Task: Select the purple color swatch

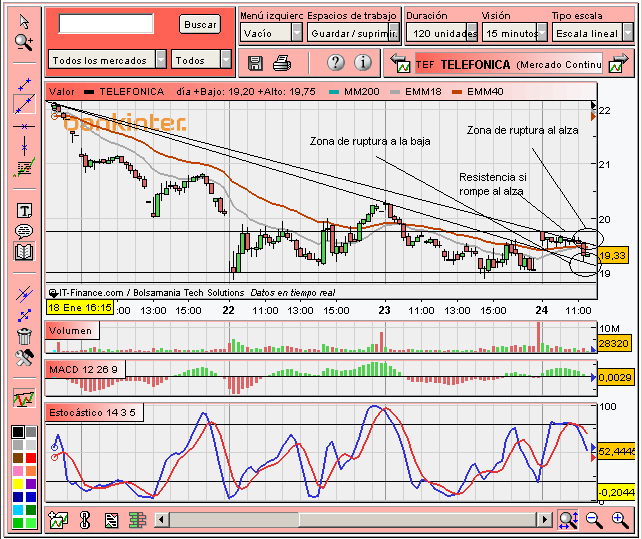Action: 31,484
